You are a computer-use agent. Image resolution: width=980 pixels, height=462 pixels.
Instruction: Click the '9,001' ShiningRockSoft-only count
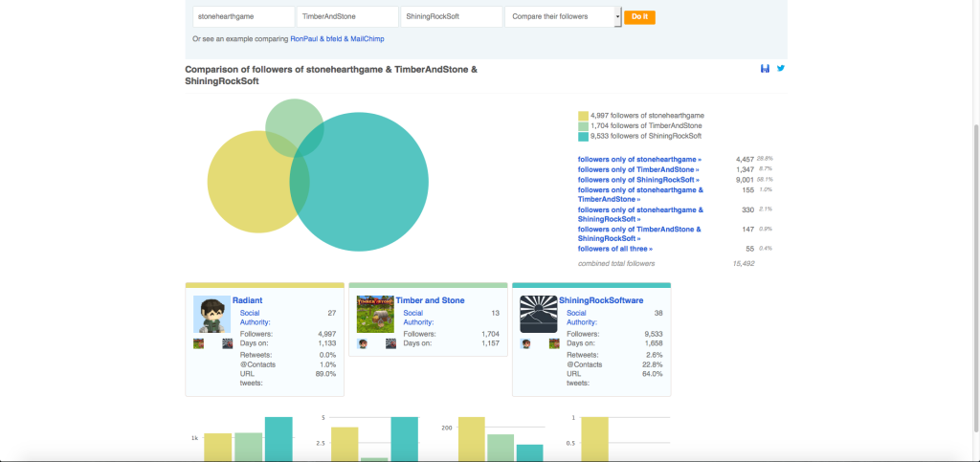[x=745, y=180]
